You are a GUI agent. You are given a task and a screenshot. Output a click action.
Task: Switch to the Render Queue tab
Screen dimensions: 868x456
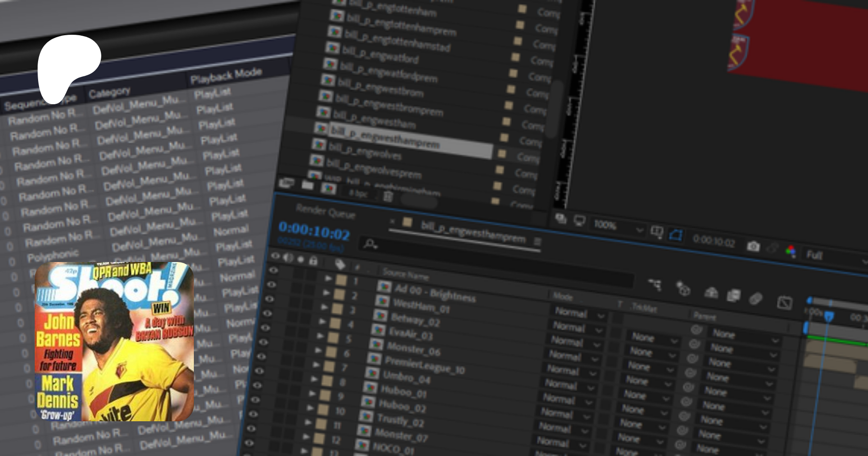[x=325, y=211]
